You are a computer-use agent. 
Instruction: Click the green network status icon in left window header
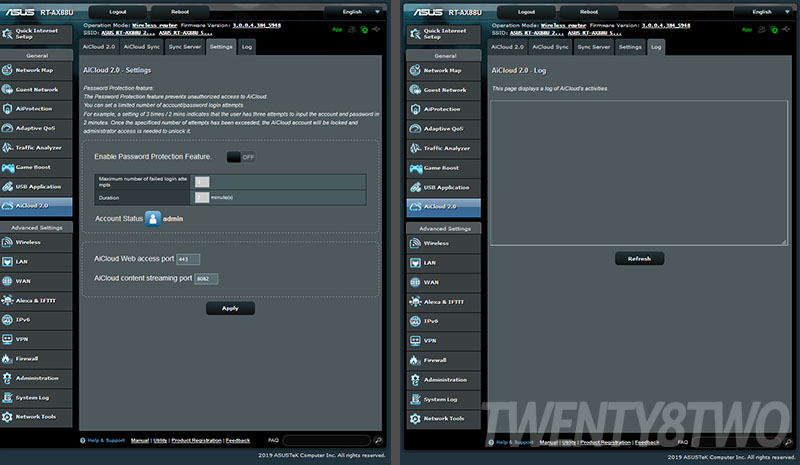pos(364,30)
